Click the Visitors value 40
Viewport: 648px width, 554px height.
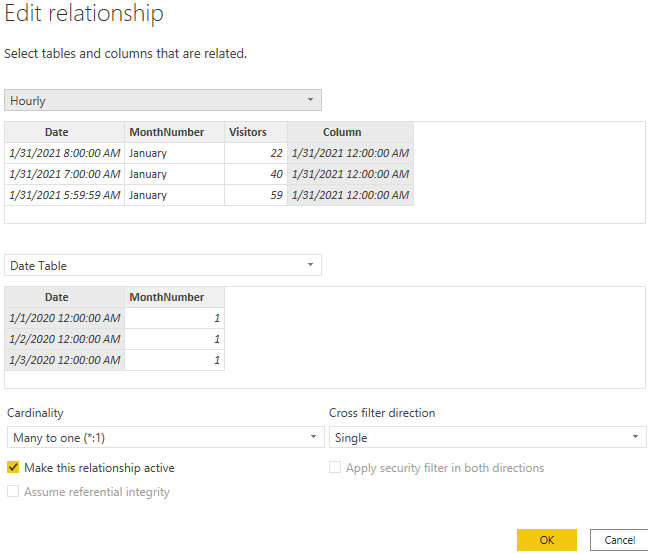(256, 174)
